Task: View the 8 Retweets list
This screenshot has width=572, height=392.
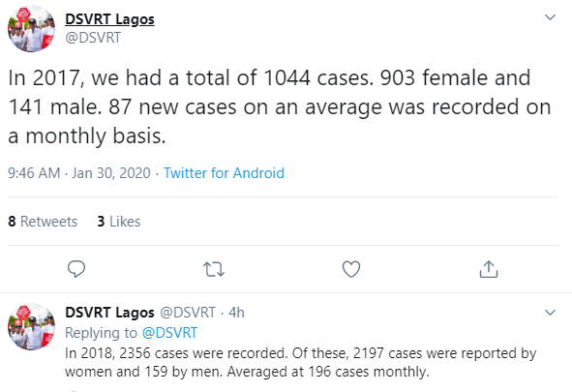Action: pyautogui.click(x=43, y=222)
